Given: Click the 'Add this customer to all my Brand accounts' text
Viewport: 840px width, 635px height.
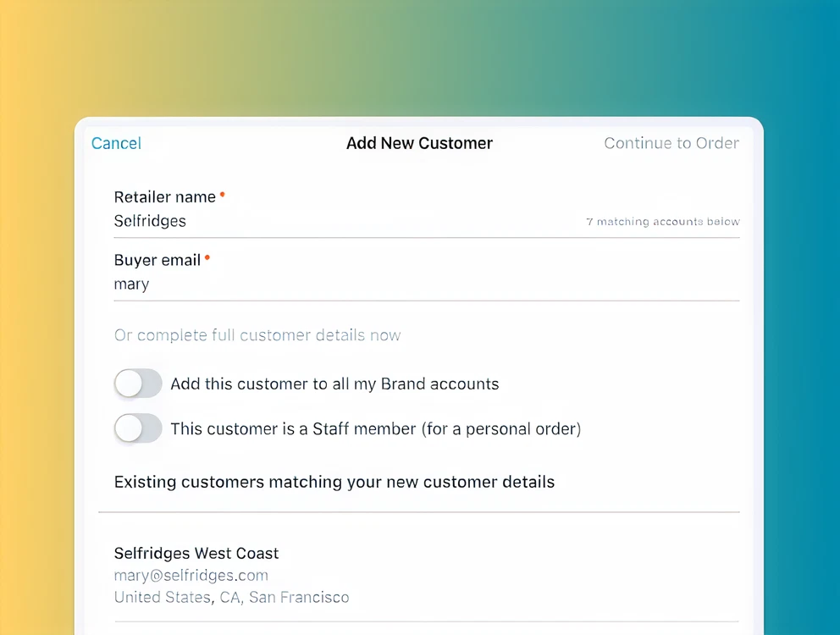Looking at the screenshot, I should (334, 384).
